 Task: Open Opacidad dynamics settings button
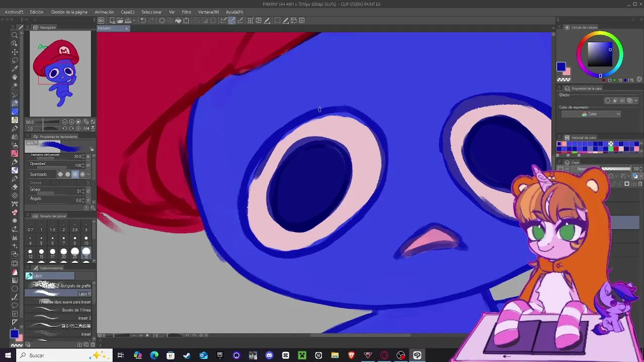[x=89, y=165]
